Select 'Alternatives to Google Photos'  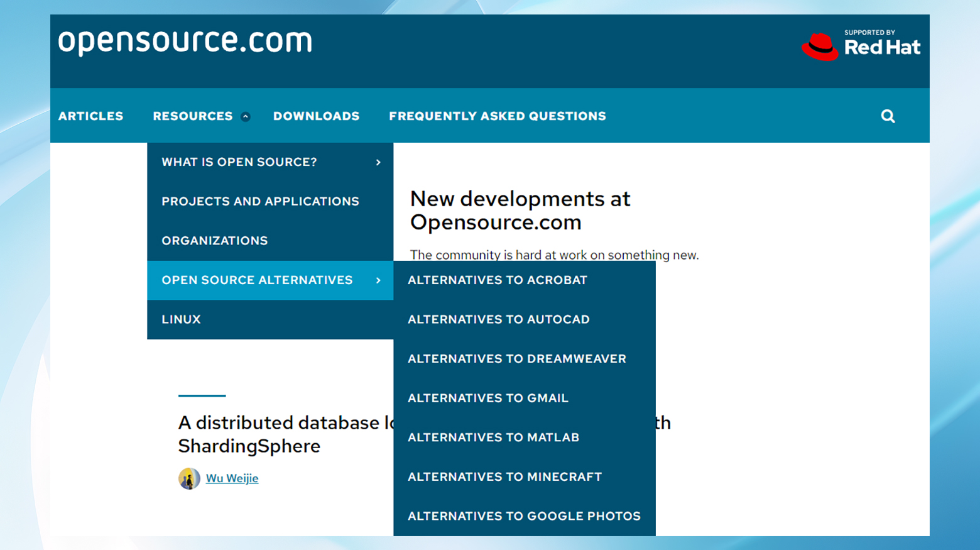pyautogui.click(x=524, y=516)
